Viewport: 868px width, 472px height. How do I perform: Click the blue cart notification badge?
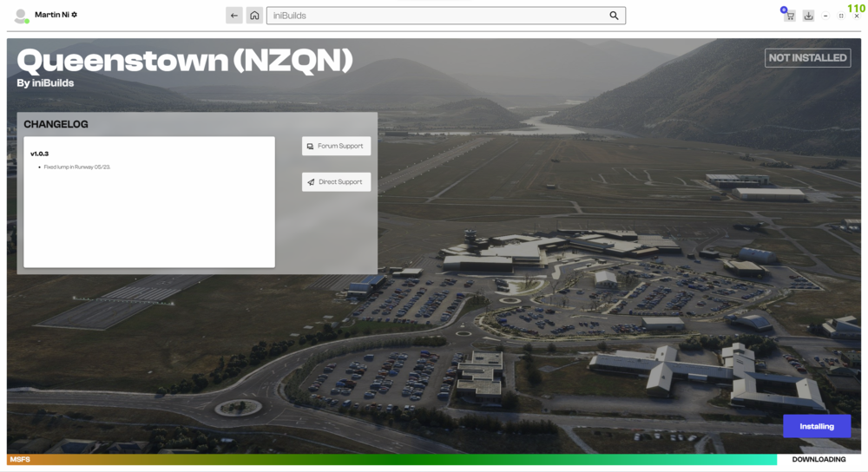[784, 10]
